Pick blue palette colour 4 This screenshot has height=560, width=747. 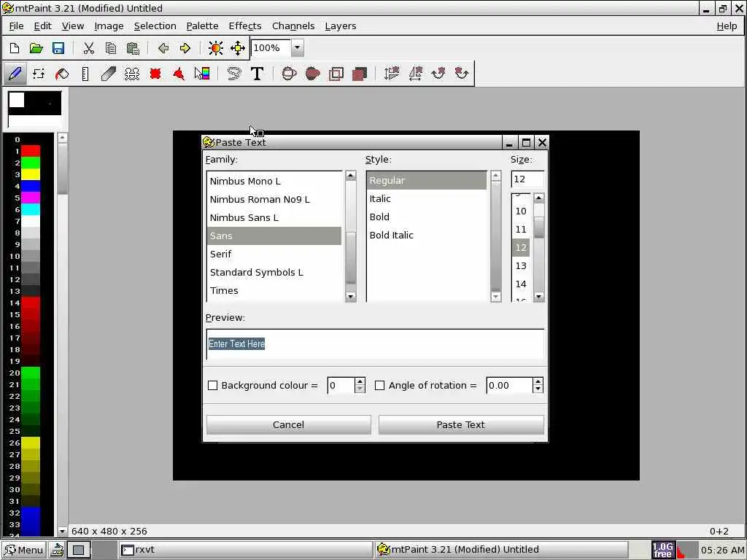click(31, 186)
